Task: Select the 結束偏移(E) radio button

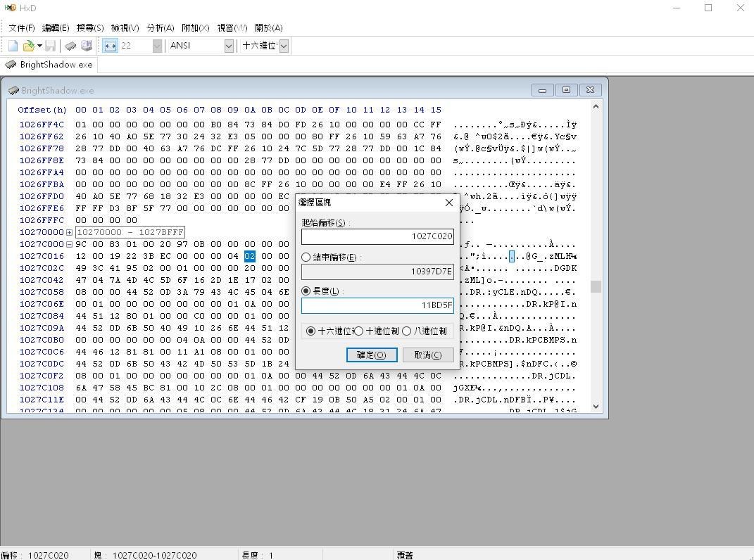Action: pyautogui.click(x=306, y=257)
